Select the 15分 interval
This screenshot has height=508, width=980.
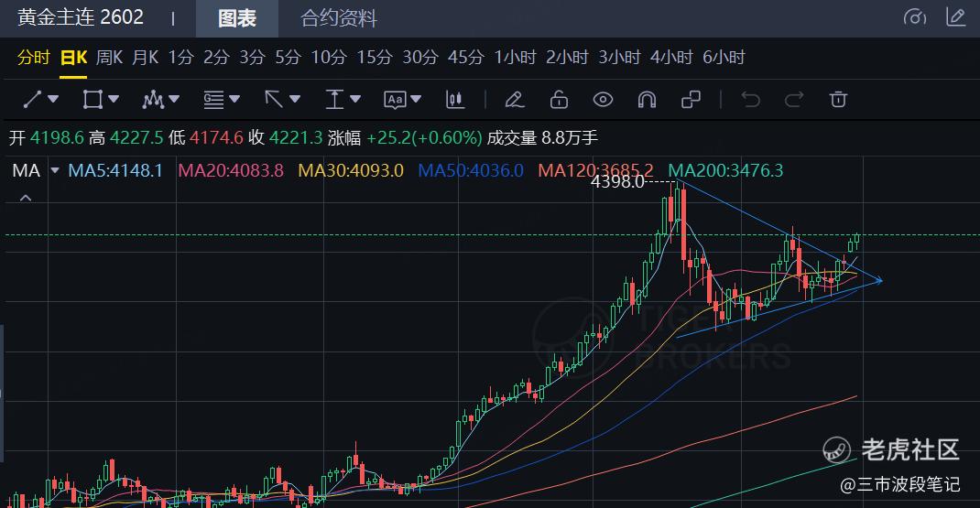(375, 58)
